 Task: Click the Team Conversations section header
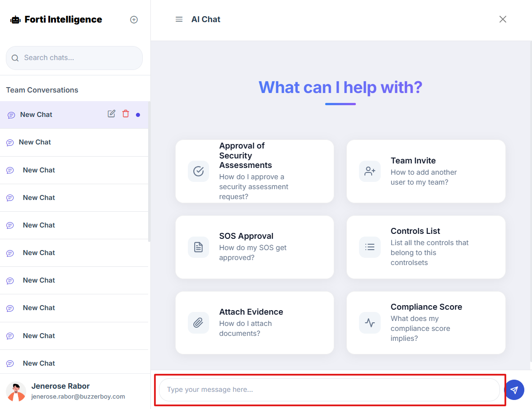(42, 90)
